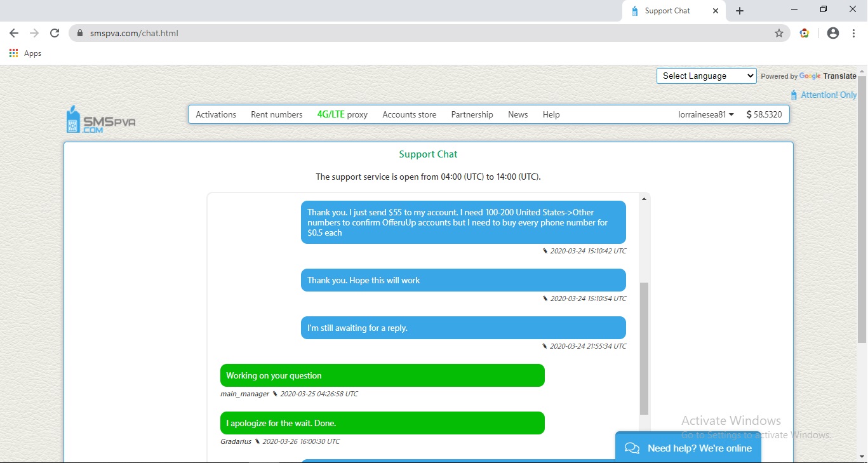Click the Gradarius sender name
868x463 pixels.
(x=236, y=441)
